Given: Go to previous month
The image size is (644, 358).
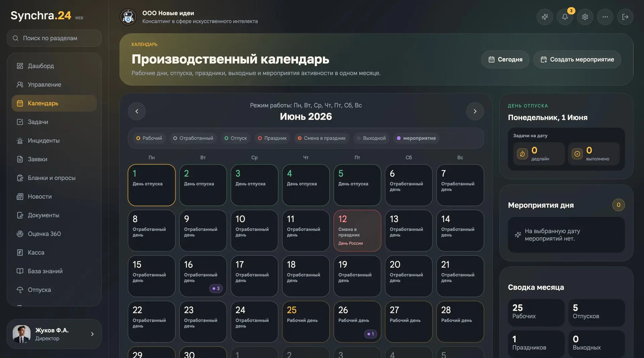Looking at the screenshot, I should [x=137, y=111].
